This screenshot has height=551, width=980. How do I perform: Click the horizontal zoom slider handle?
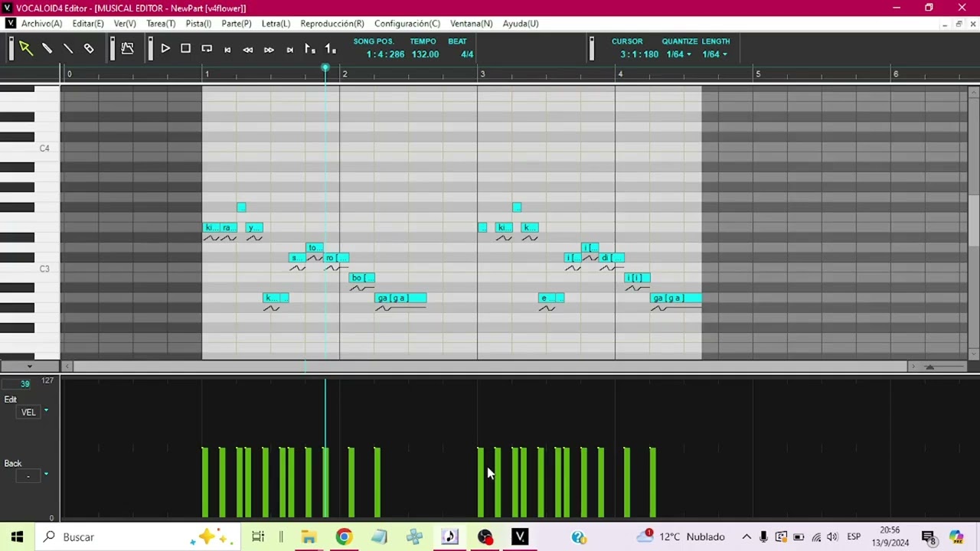point(929,367)
